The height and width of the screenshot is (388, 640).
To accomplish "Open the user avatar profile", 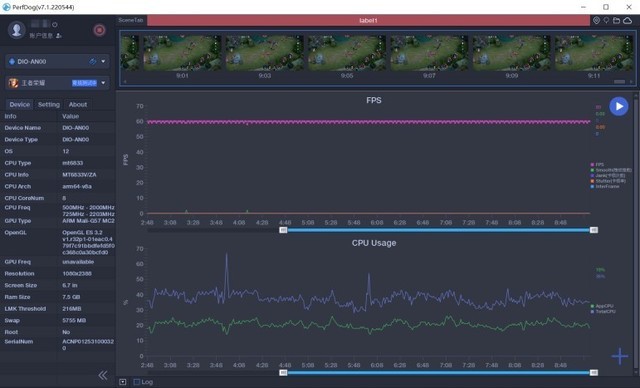I will pos(17,29).
